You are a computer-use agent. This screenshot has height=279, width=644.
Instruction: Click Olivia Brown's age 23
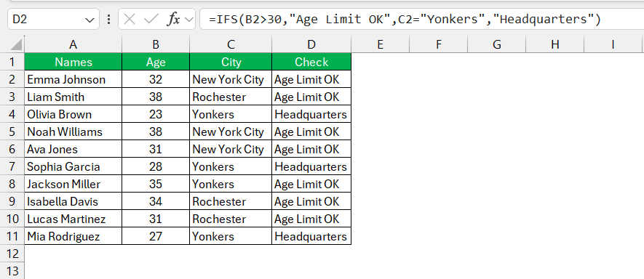pos(156,114)
